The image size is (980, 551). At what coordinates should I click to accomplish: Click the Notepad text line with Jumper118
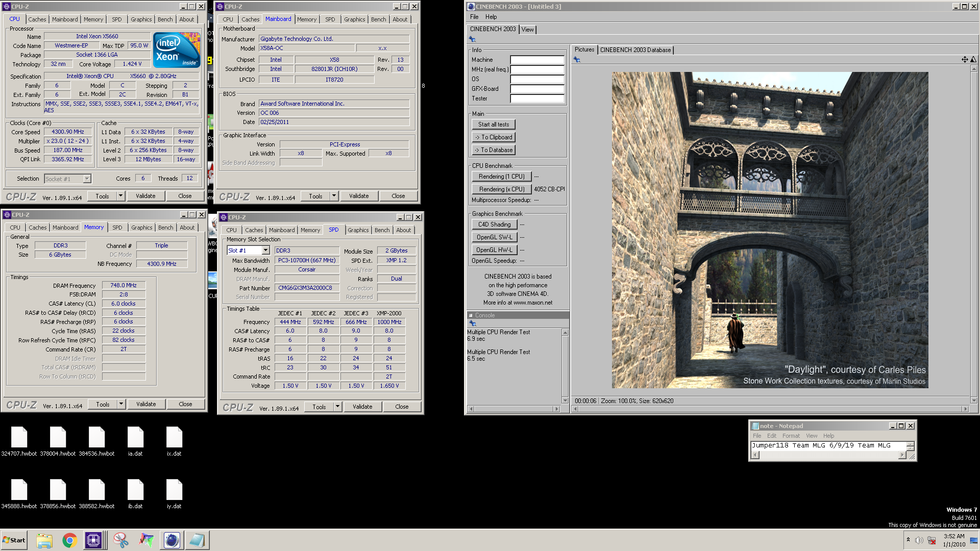821,445
